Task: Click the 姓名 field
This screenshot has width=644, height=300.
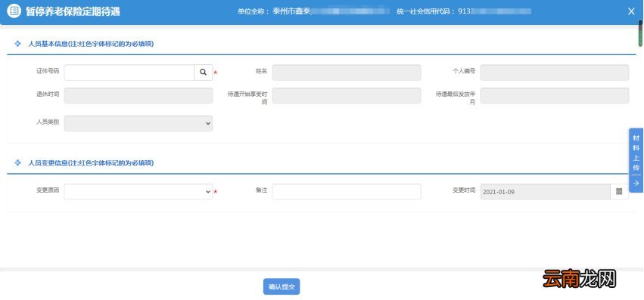Action: click(347, 73)
